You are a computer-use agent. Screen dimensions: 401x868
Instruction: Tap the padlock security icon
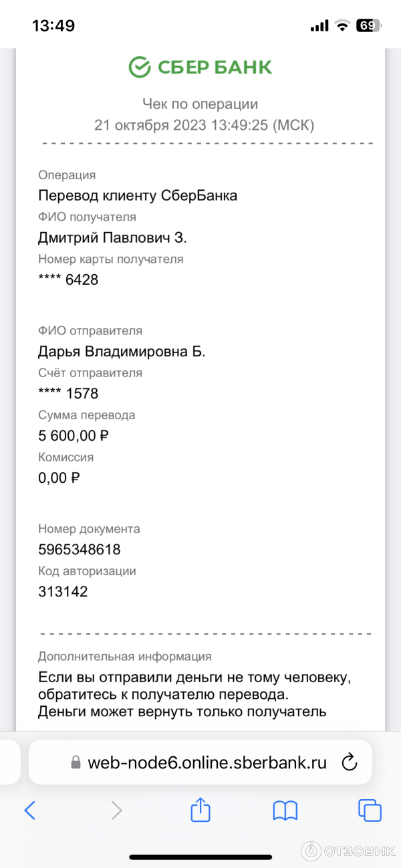[x=76, y=763]
